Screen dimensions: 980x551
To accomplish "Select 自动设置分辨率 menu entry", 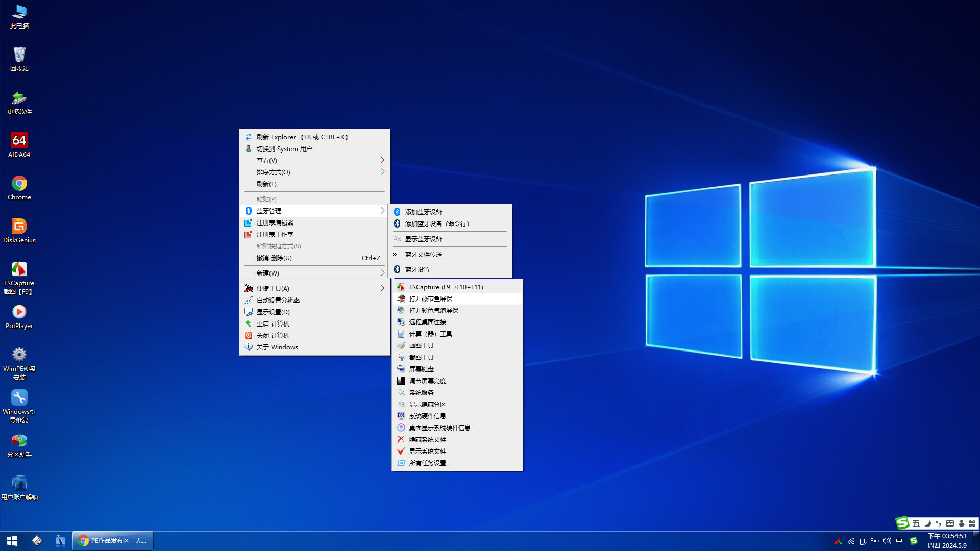I will (314, 300).
